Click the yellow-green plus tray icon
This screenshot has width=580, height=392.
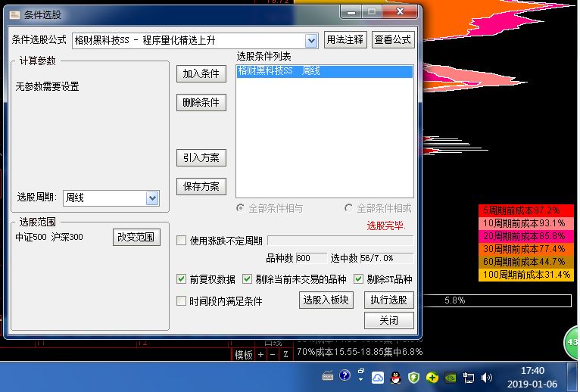click(432, 378)
